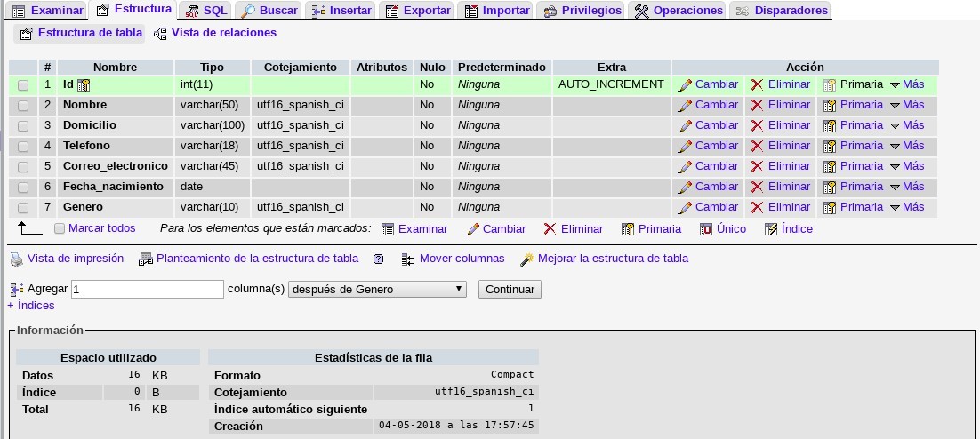Click the Agregar columns number field

click(x=147, y=290)
